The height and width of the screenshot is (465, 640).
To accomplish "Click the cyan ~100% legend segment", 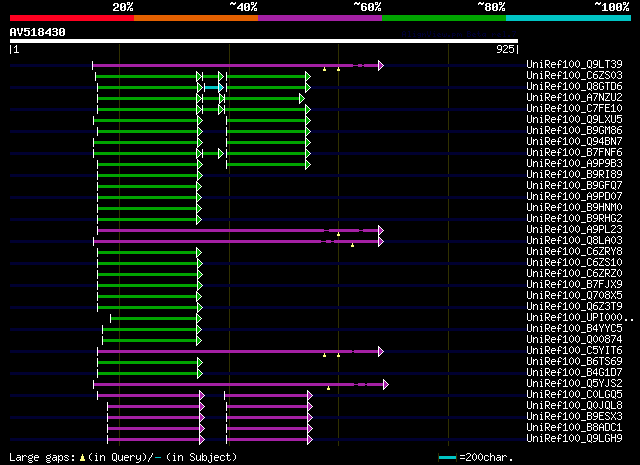I will (x=569, y=18).
